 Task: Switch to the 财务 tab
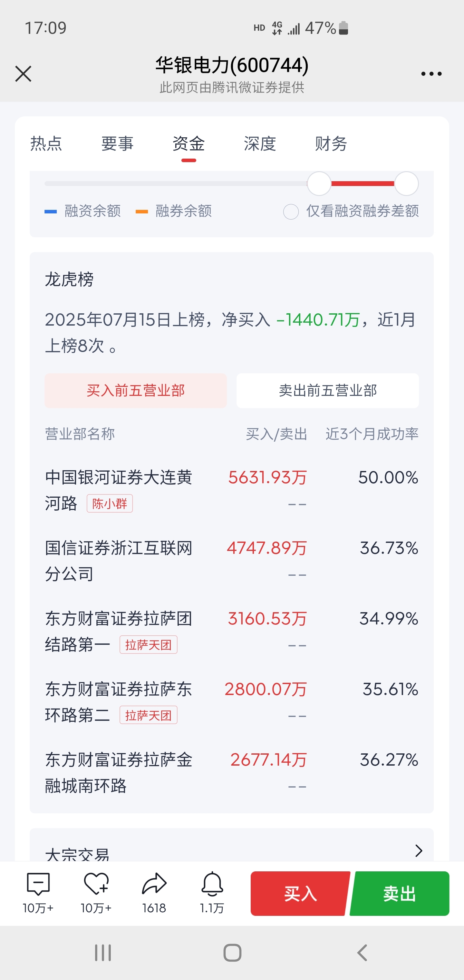click(331, 144)
